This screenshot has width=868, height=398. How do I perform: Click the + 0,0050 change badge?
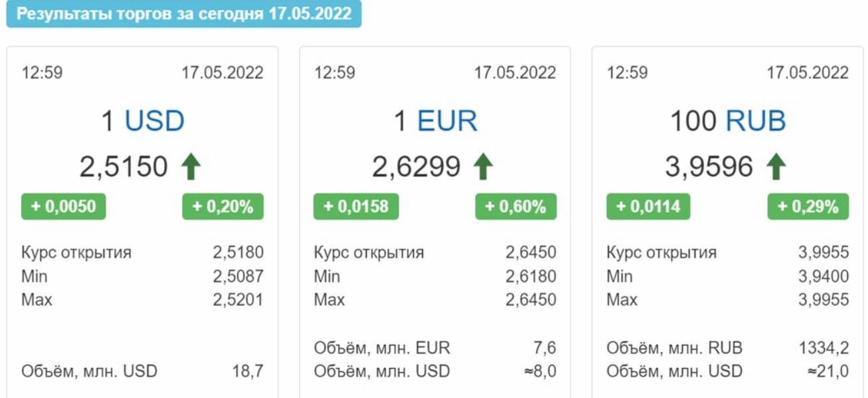64,207
